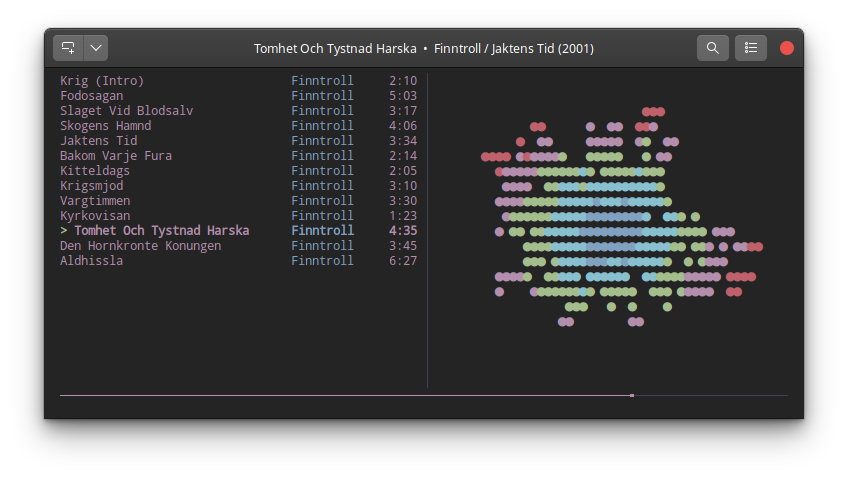Close the window with red button
This screenshot has height=479, width=848.
tap(786, 48)
